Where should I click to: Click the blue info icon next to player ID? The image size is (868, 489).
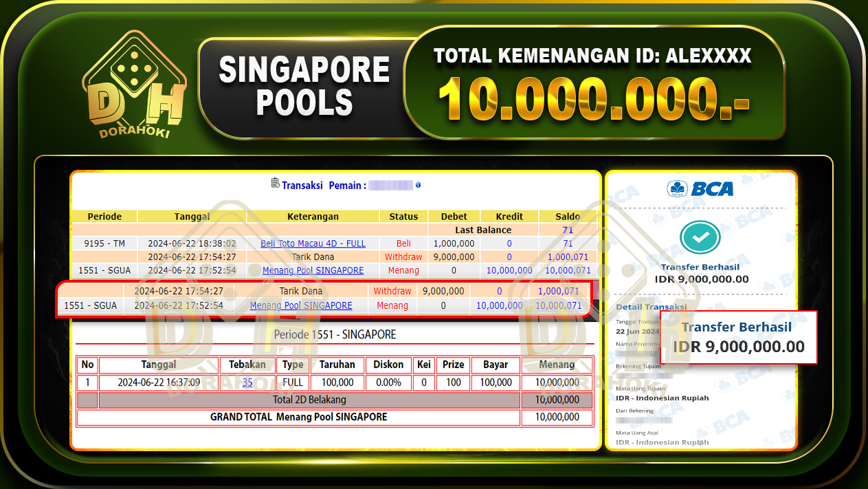pos(418,184)
